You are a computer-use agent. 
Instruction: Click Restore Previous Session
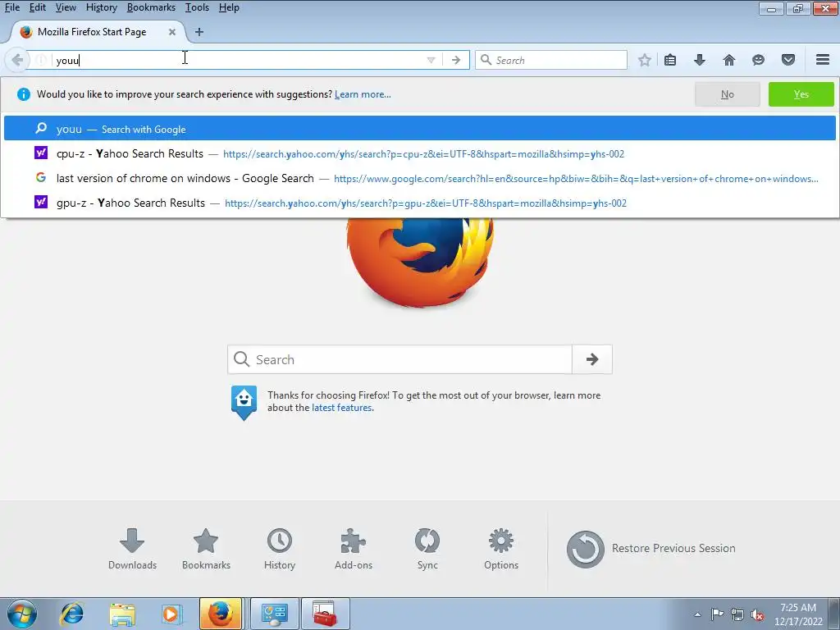click(x=651, y=549)
